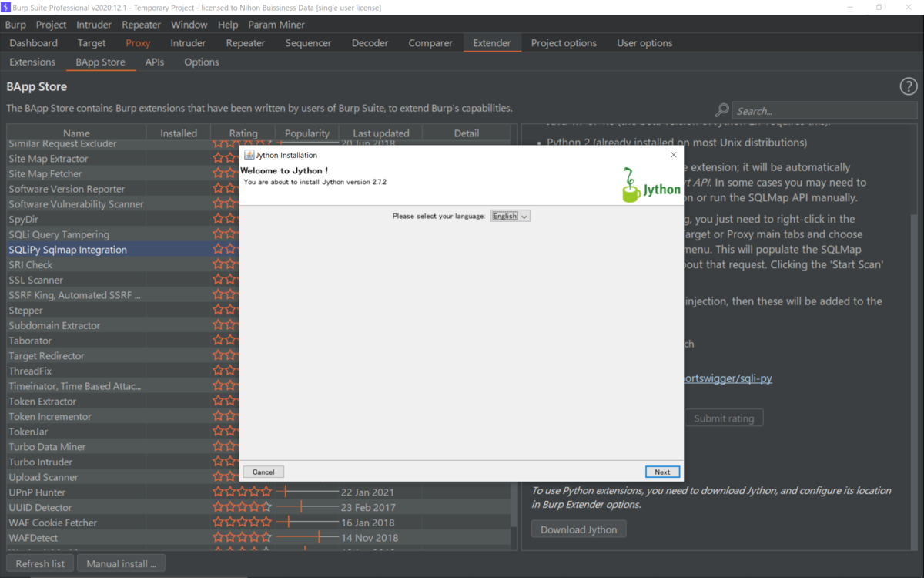Click the BApp Store Search field
The height and width of the screenshot is (578, 924).
824,111
